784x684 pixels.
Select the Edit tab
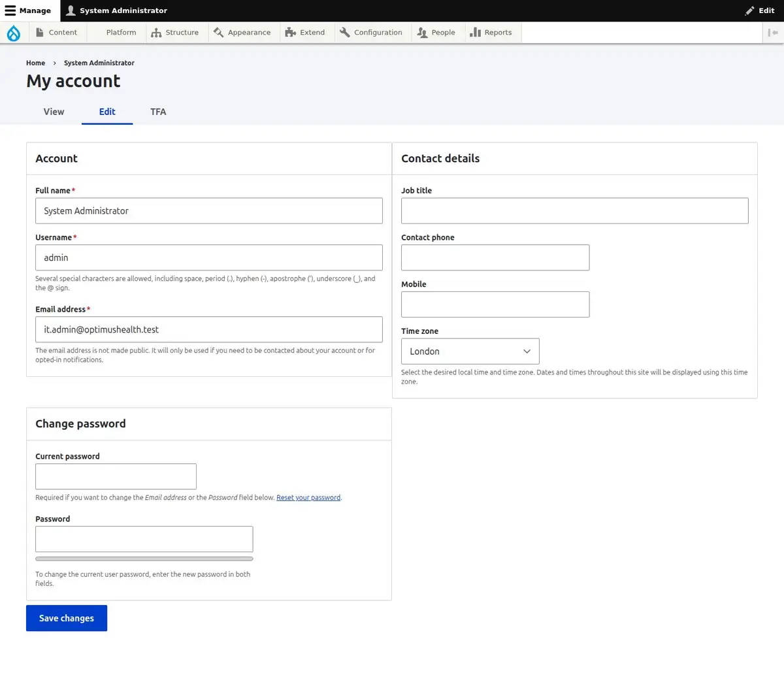click(107, 112)
